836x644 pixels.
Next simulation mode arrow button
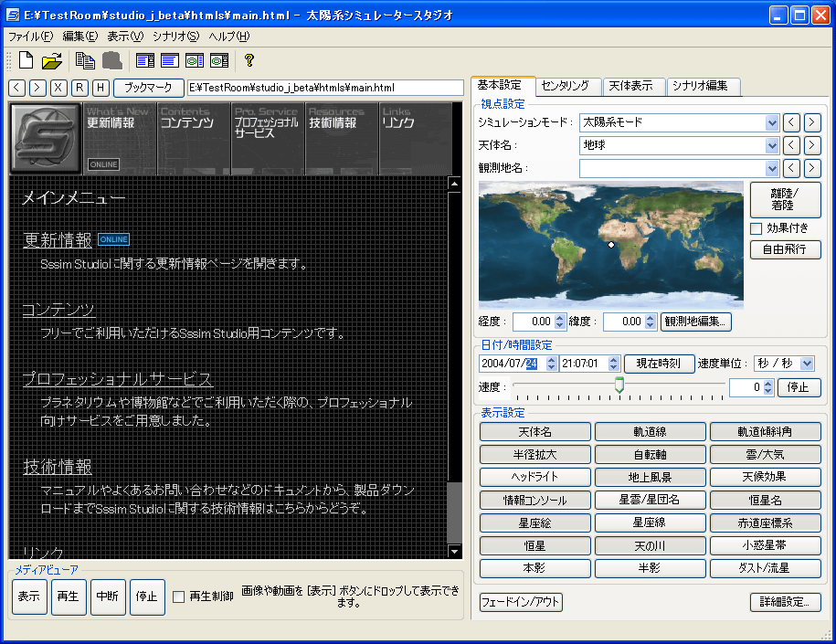pyautogui.click(x=812, y=122)
